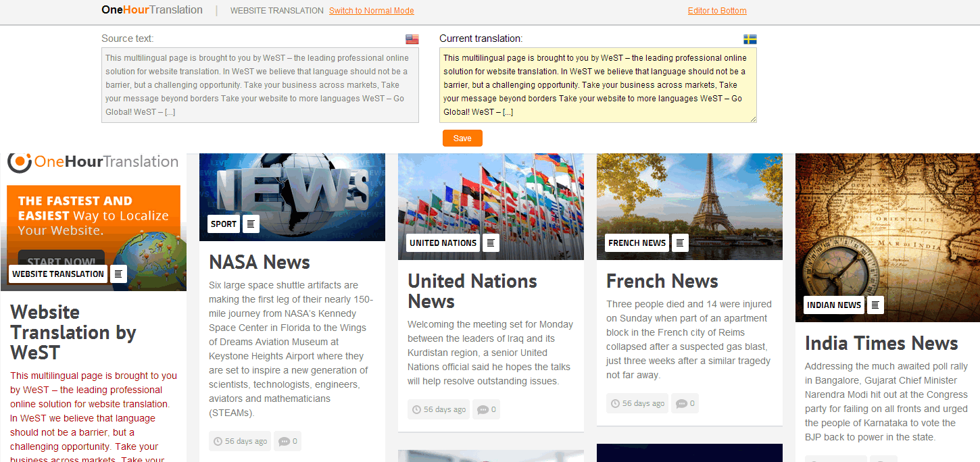Click the clock icon under French News
This screenshot has height=462, width=980.
point(615,404)
